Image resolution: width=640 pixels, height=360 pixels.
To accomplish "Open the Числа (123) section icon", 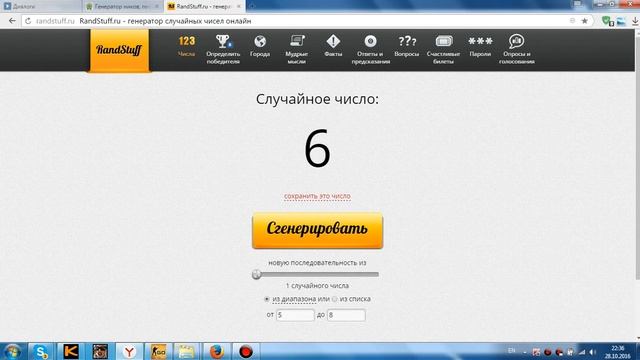I will pyautogui.click(x=187, y=41).
